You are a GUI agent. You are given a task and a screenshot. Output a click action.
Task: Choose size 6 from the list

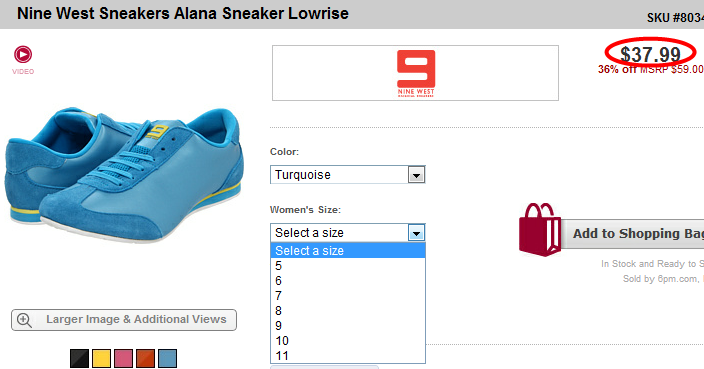click(348, 281)
